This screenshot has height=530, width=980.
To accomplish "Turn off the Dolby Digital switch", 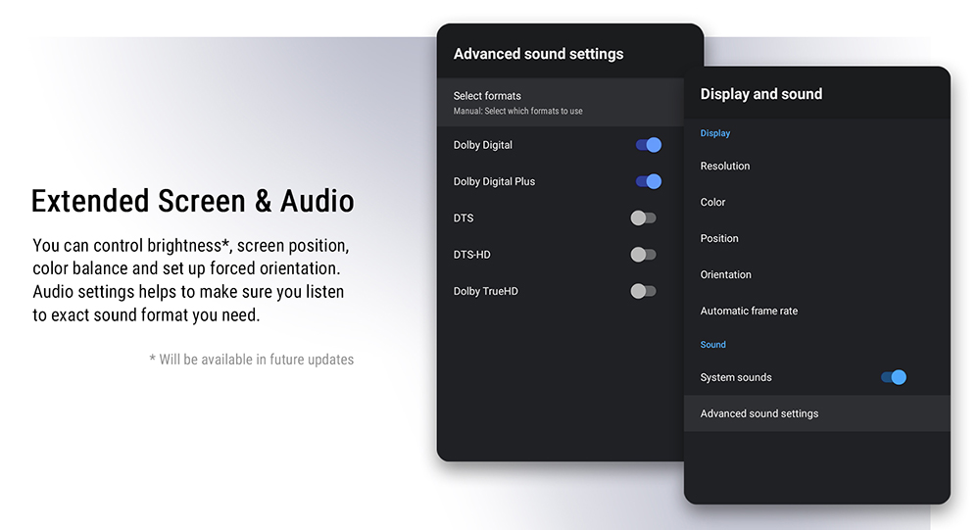I will coord(648,145).
